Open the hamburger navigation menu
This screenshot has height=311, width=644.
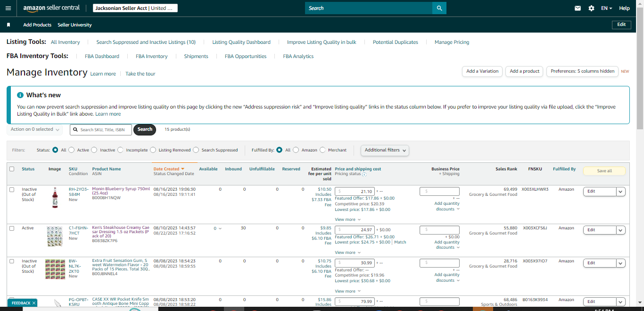(x=8, y=8)
